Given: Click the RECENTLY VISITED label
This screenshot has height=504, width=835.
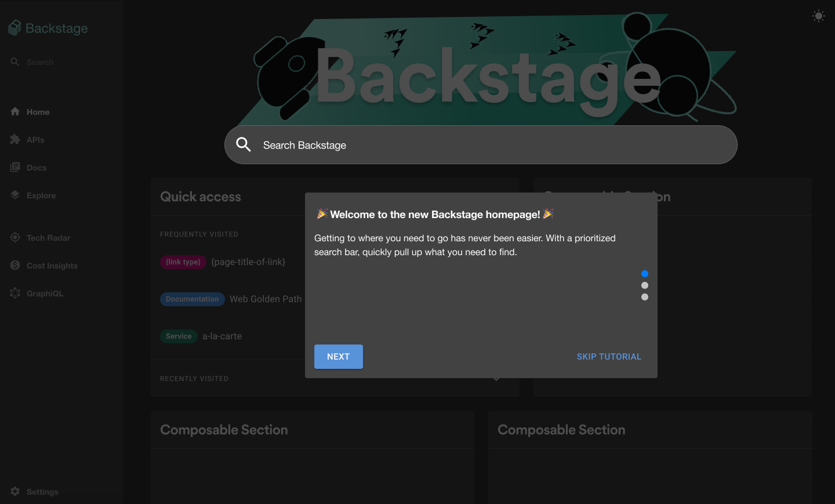Looking at the screenshot, I should click(x=194, y=379).
